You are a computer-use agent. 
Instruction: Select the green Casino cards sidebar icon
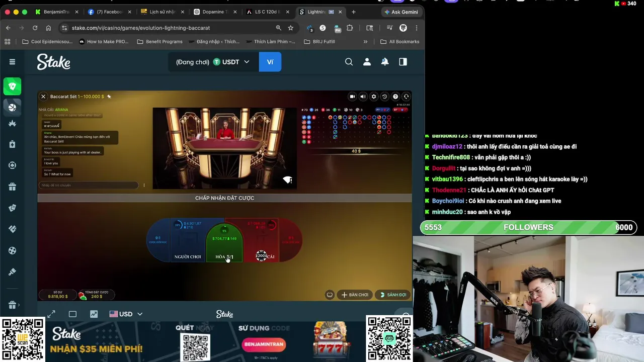point(12,86)
